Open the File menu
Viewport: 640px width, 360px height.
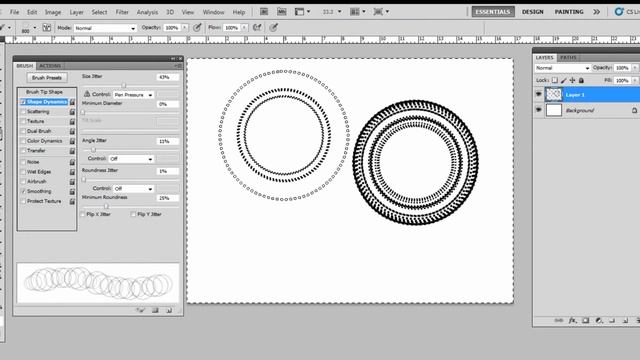pos(15,12)
